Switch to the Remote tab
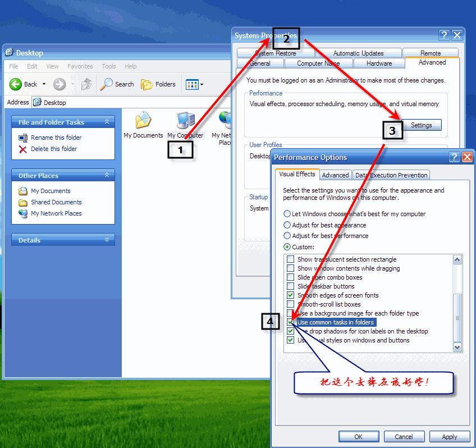 coord(431,53)
